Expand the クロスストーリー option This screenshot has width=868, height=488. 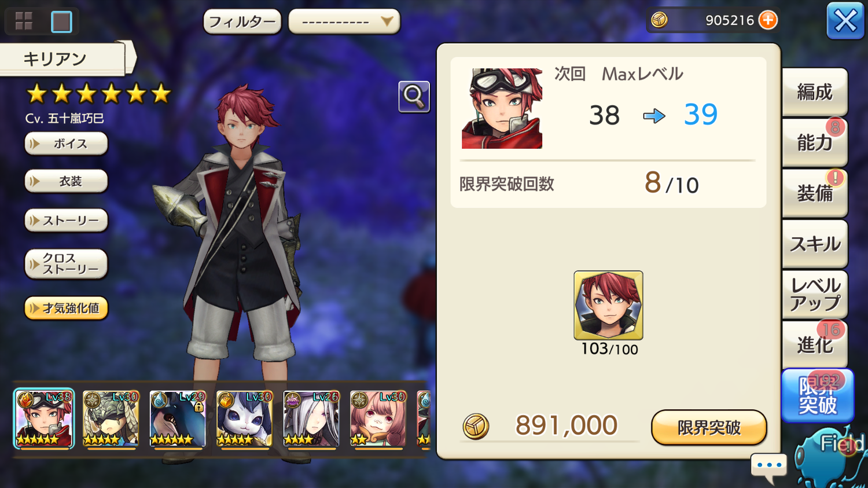(x=66, y=264)
